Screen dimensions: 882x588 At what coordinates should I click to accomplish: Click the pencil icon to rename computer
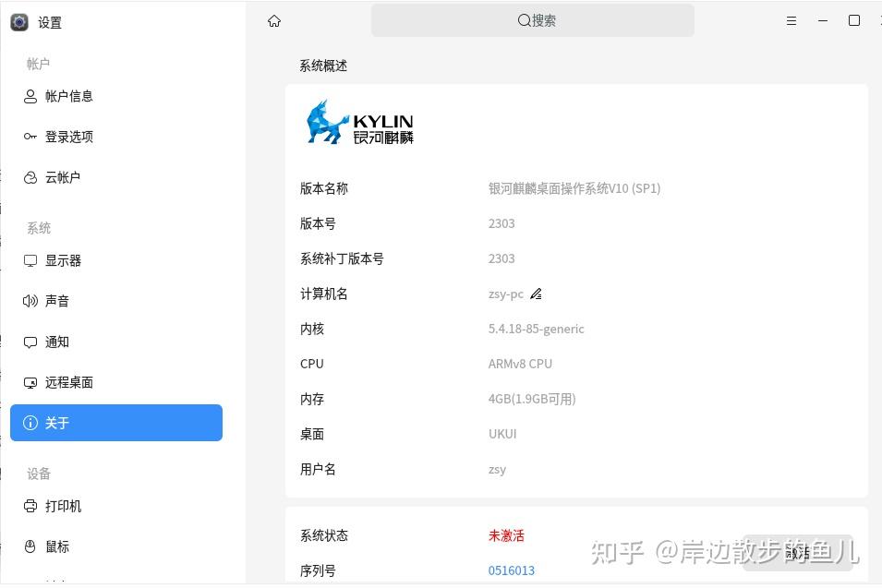tap(536, 294)
